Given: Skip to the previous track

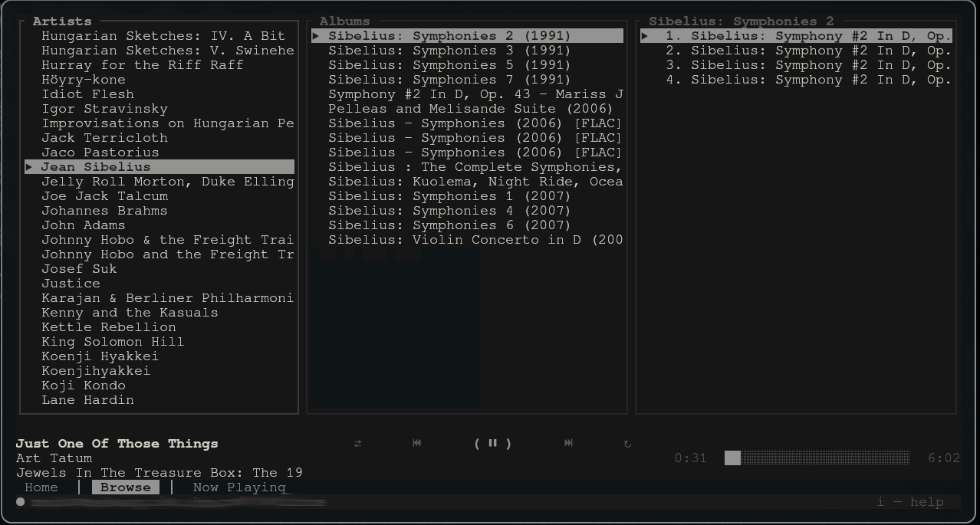Looking at the screenshot, I should 416,443.
